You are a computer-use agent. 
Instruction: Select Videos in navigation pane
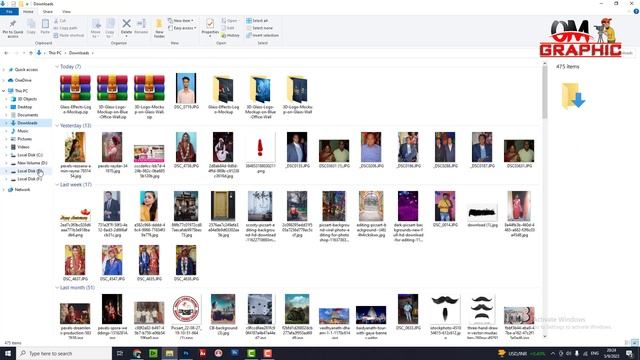point(23,147)
